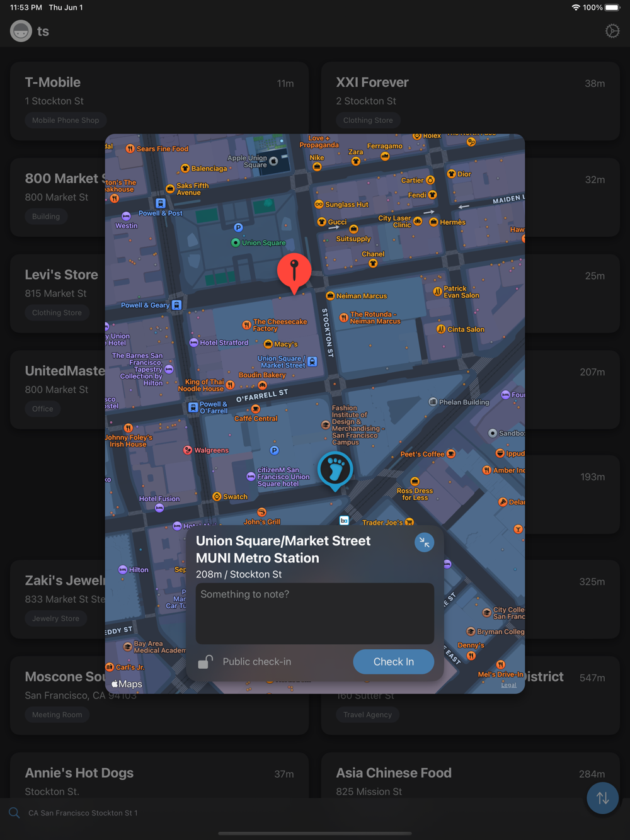This screenshot has width=630, height=840.
Task: Tap the Cinta Salon icon on map
Action: (441, 329)
